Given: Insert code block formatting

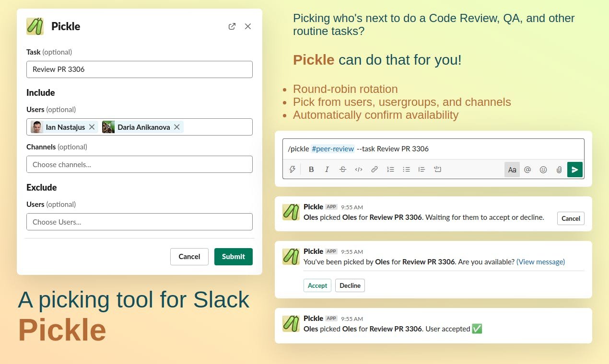Looking at the screenshot, I should pyautogui.click(x=437, y=170).
